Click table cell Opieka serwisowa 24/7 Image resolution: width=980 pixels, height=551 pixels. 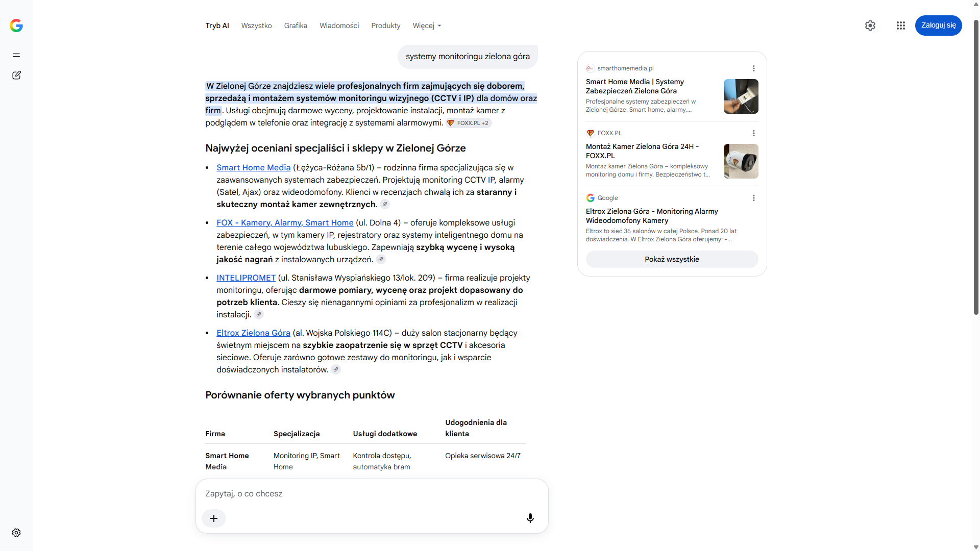coord(483,456)
